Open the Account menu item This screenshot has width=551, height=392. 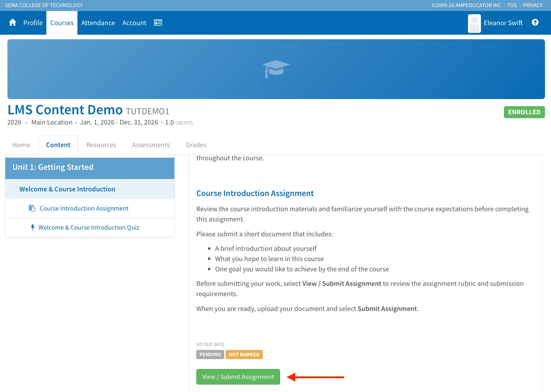click(x=134, y=23)
